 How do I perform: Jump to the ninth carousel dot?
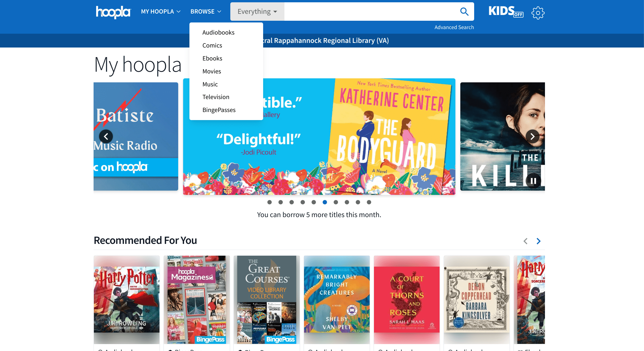coord(358,202)
